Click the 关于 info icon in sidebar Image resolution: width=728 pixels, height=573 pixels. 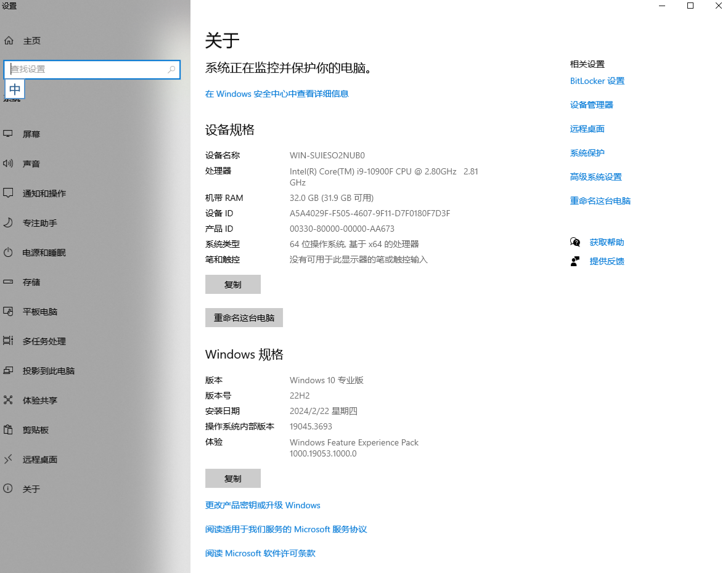pyautogui.click(x=8, y=489)
